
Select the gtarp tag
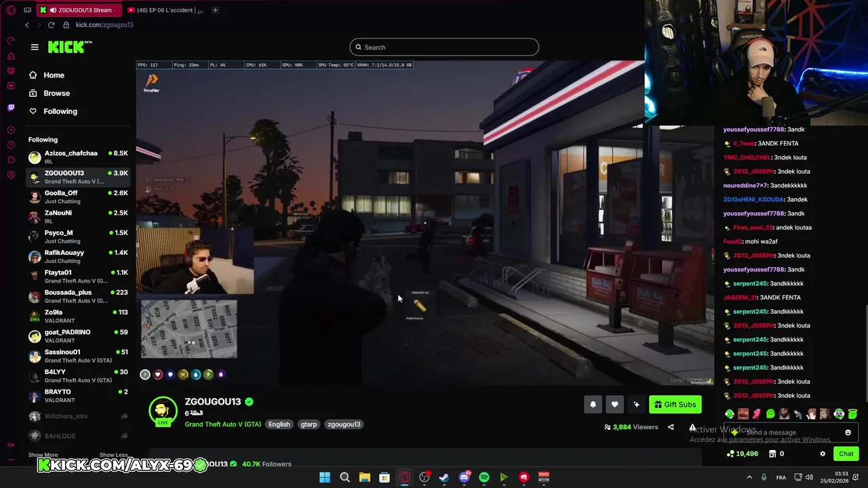(x=309, y=424)
